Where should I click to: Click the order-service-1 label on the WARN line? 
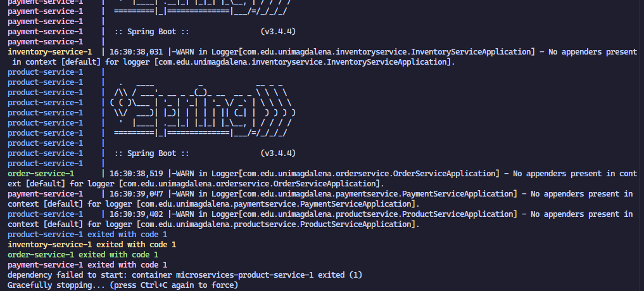pyautogui.click(x=41, y=173)
